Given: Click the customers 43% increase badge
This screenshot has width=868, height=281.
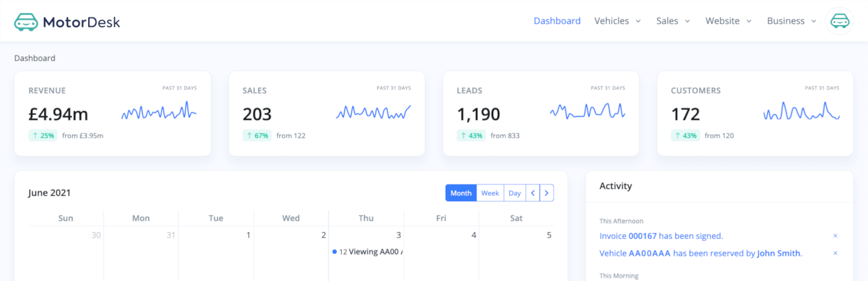Looking at the screenshot, I should click(685, 135).
